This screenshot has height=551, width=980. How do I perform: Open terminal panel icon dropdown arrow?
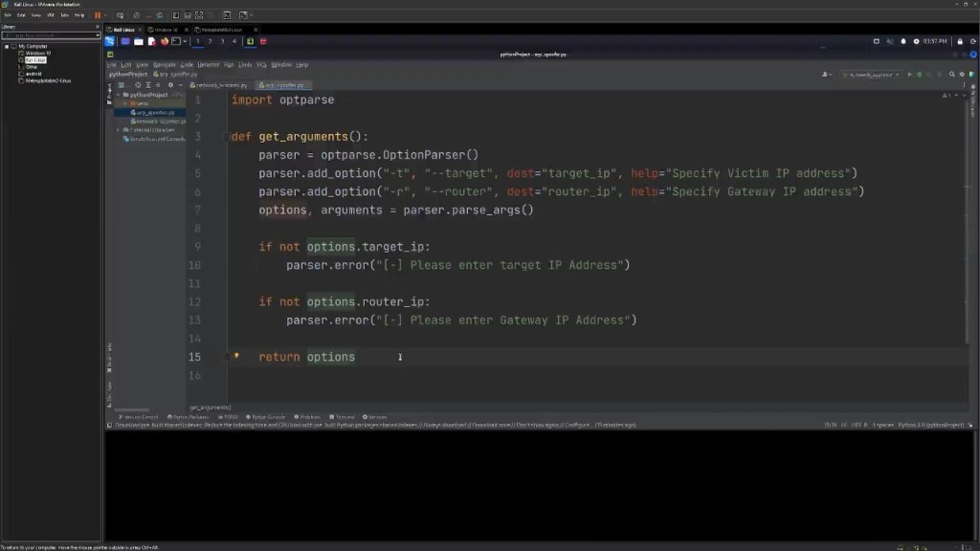click(x=185, y=41)
